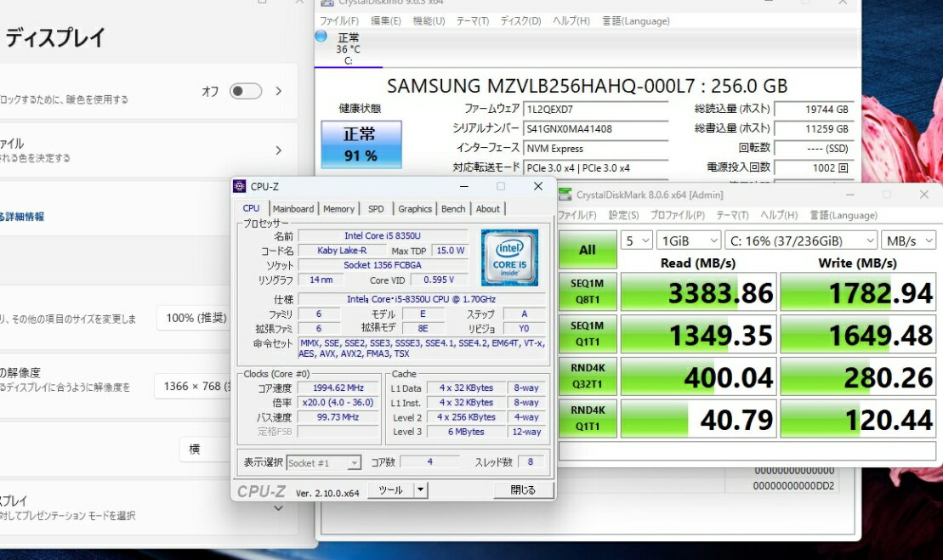943x560 pixels.
Task: Click the NVM Express interface field
Action: 596,149
